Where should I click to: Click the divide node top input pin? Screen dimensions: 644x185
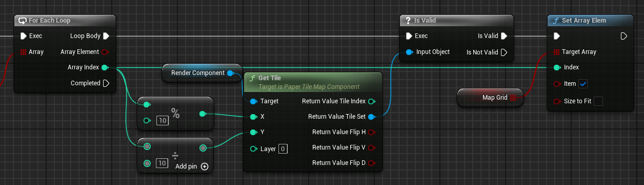(147, 147)
